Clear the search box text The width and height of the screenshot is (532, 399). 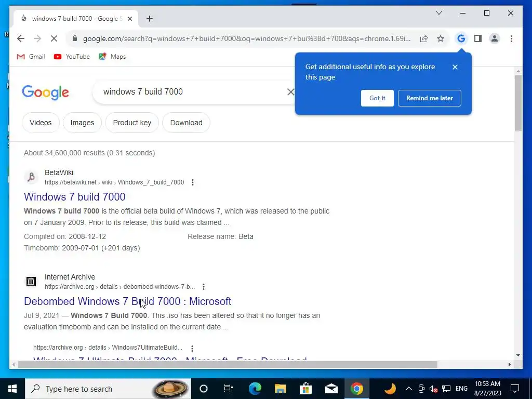(x=291, y=92)
